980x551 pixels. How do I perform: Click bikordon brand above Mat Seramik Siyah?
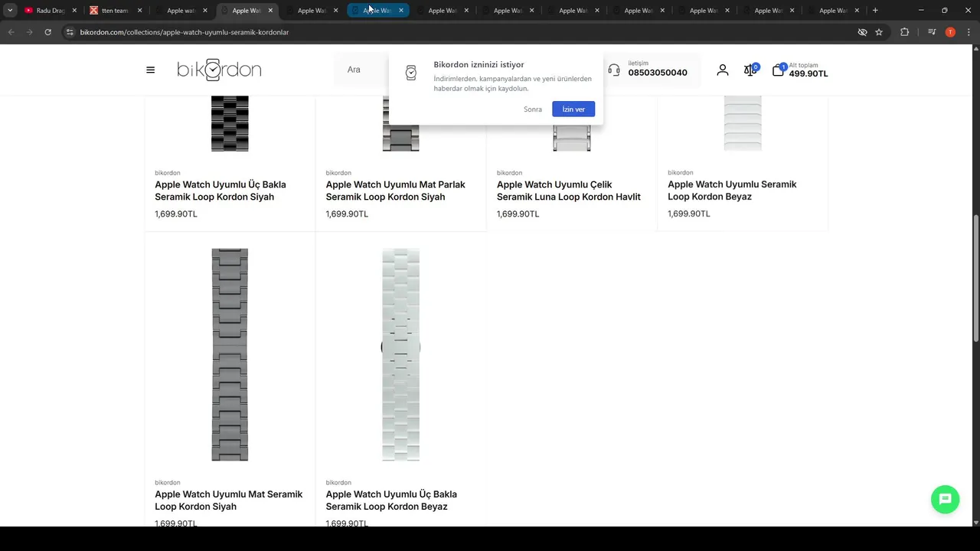tap(168, 483)
